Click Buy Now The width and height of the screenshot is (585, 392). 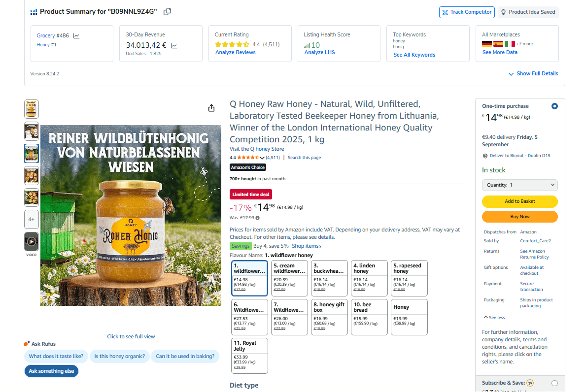(x=520, y=217)
